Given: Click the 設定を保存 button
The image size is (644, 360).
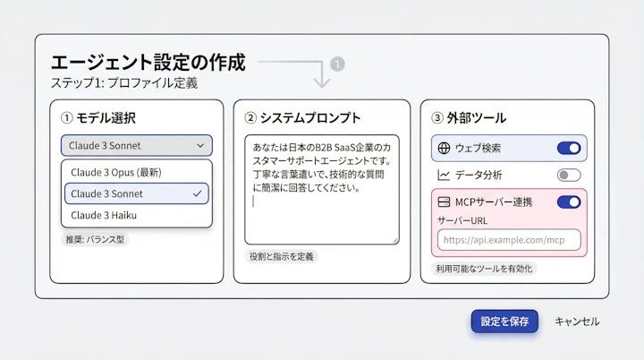Looking at the screenshot, I should click(x=504, y=321).
